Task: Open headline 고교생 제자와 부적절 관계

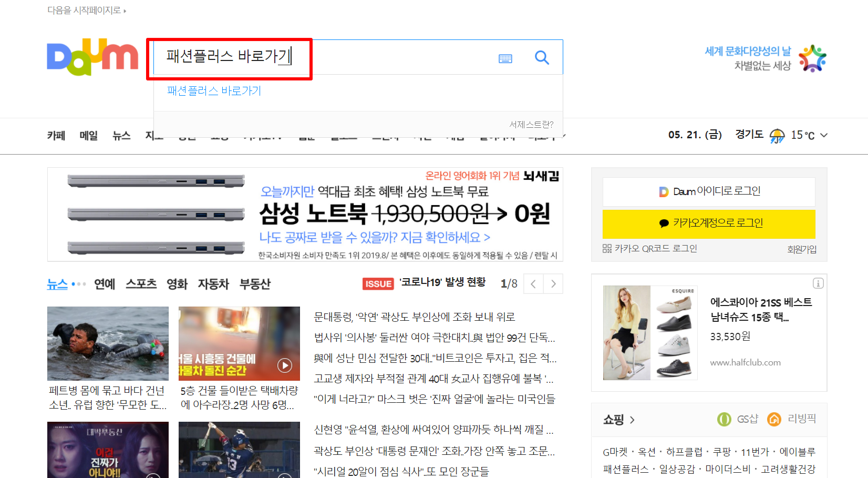Action: tap(433, 379)
